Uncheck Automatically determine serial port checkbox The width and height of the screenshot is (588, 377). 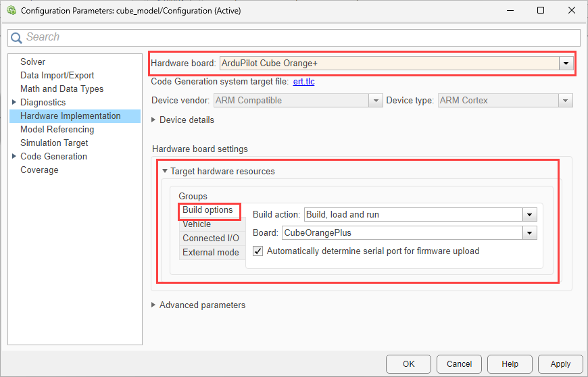(258, 251)
